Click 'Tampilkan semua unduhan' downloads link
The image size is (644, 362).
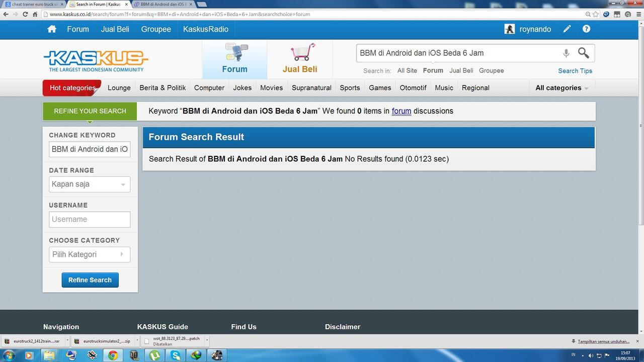pyautogui.click(x=603, y=341)
